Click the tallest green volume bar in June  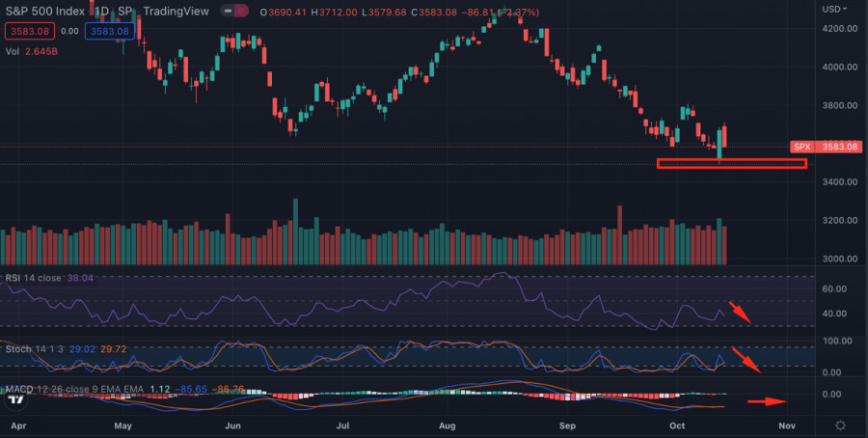pos(296,232)
